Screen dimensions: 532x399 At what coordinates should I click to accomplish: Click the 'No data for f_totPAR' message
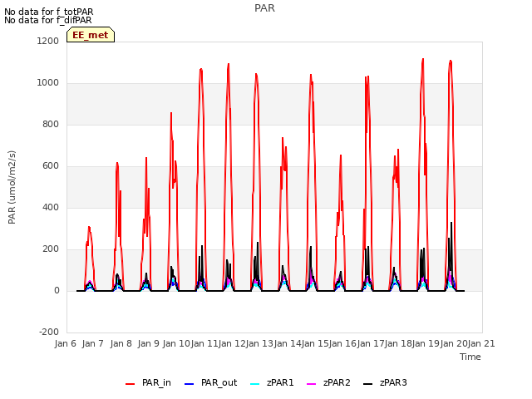coord(48,12)
